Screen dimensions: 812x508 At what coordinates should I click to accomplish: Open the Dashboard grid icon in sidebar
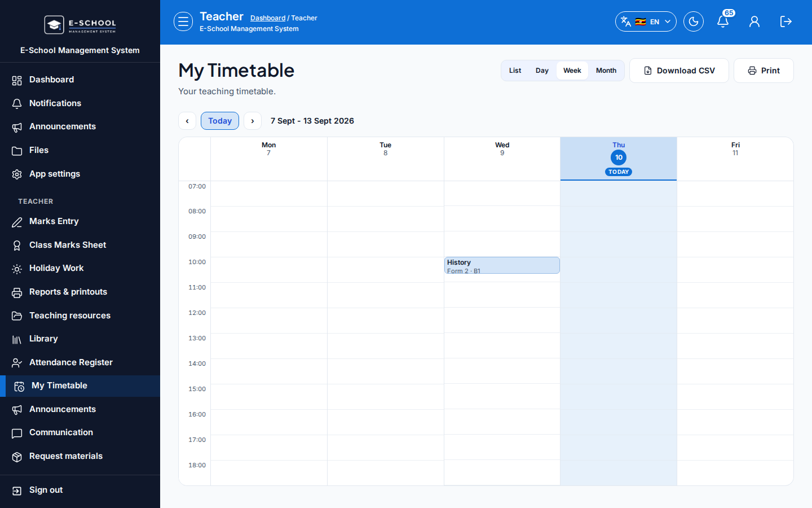coord(17,80)
